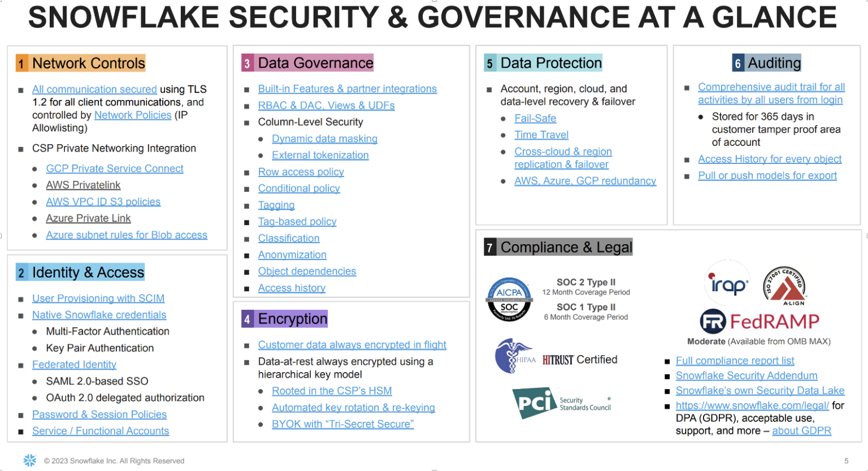This screenshot has width=868, height=471.
Task: Click the AICPA SOC badge logo
Action: point(509,300)
